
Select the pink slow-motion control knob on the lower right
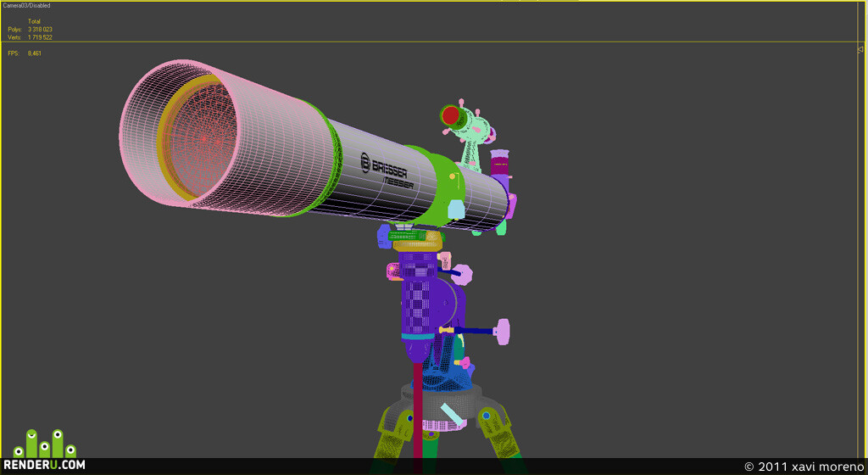pyautogui.click(x=502, y=331)
